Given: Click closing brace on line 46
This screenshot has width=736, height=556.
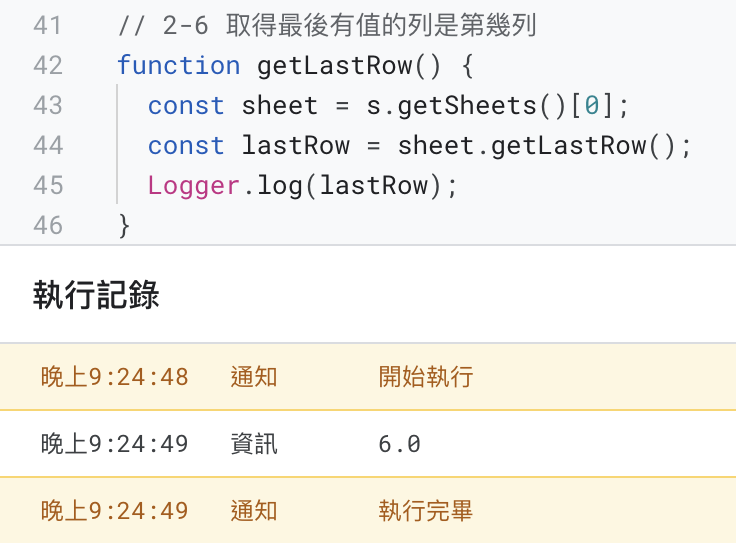Looking at the screenshot, I should 124,226.
